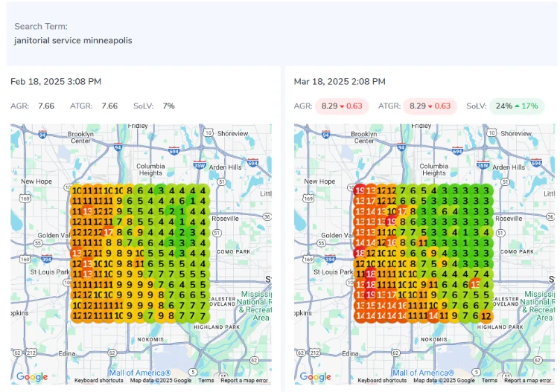
Task: Click the search term janitorial service minneapolis field
Action: pos(73,40)
